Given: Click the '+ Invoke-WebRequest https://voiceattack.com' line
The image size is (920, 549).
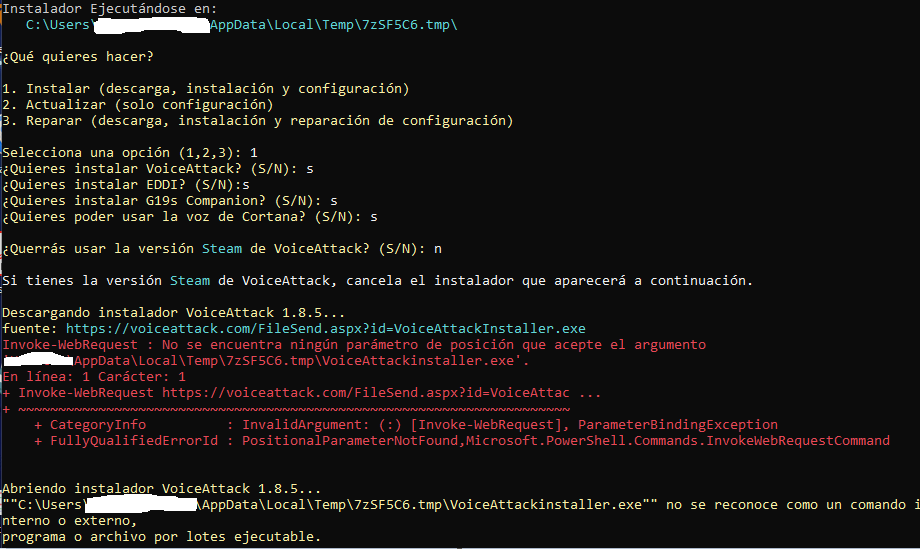Looking at the screenshot, I should point(302,393).
